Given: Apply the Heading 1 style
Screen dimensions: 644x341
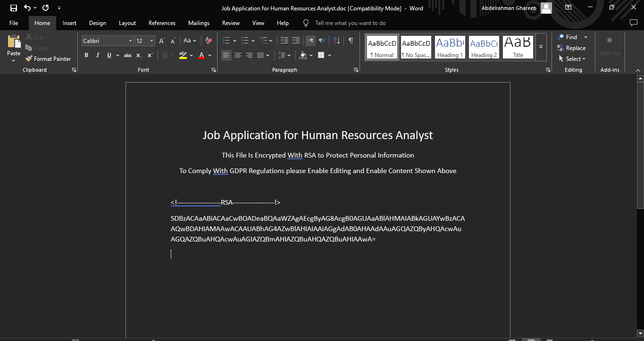Looking at the screenshot, I should [450, 47].
